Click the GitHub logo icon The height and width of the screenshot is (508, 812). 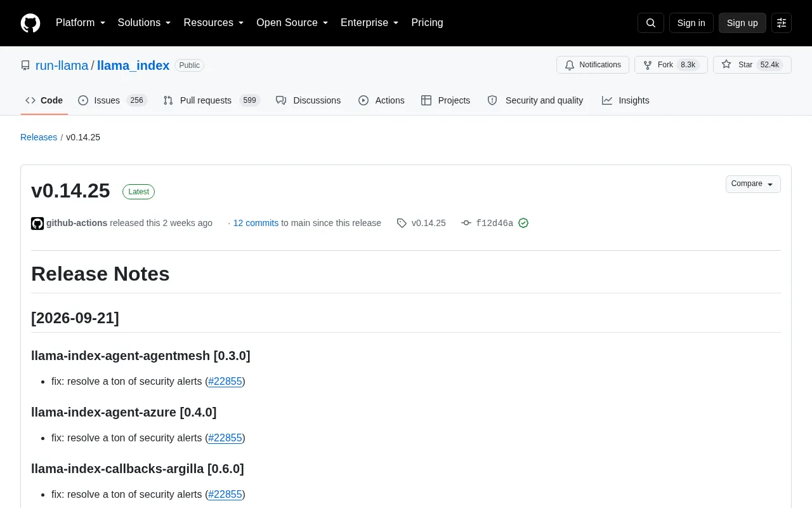[x=30, y=23]
